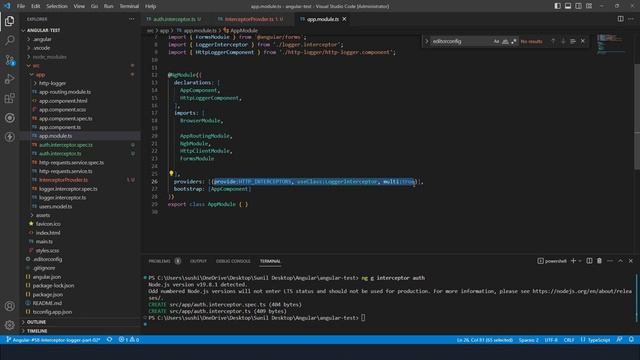
Task: Open the Help menu
Action: [151, 6]
